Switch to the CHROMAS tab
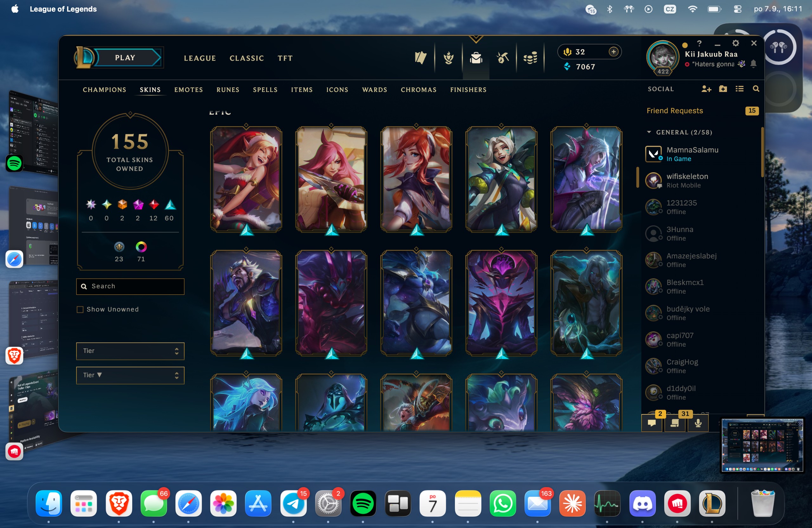The height and width of the screenshot is (528, 812). tap(419, 90)
